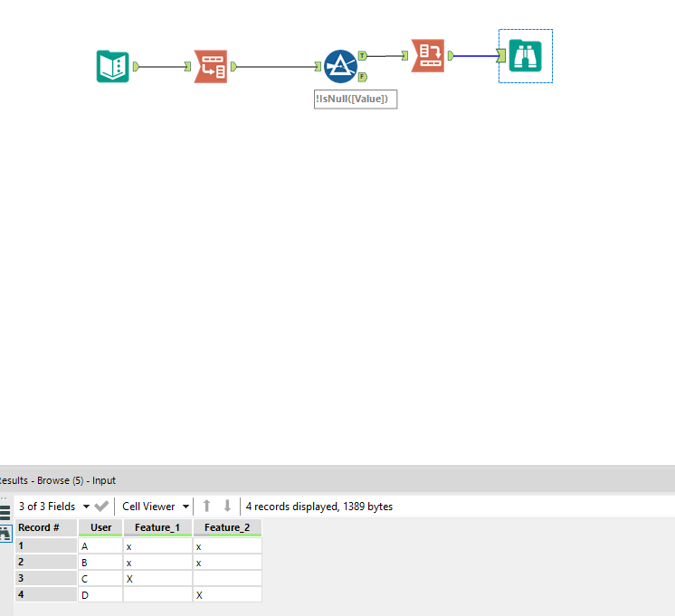Click the down arrow in results toolbar
675x616 pixels.
coord(227,506)
